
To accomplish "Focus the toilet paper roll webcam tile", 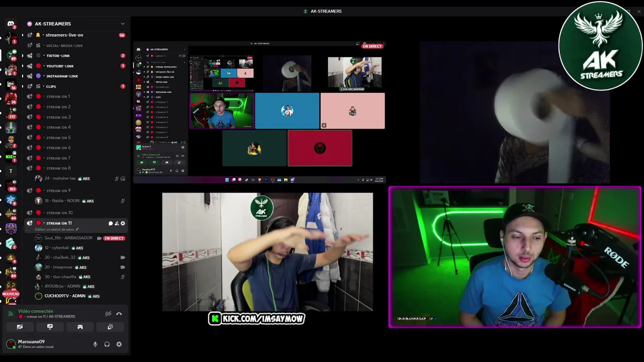I will pos(515,112).
